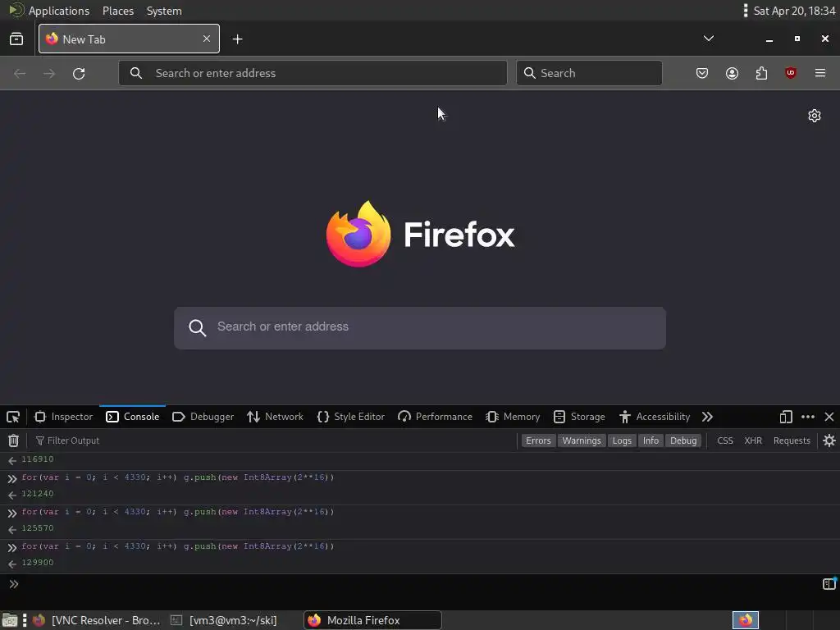Open the Extensions puzzle icon

(x=761, y=73)
